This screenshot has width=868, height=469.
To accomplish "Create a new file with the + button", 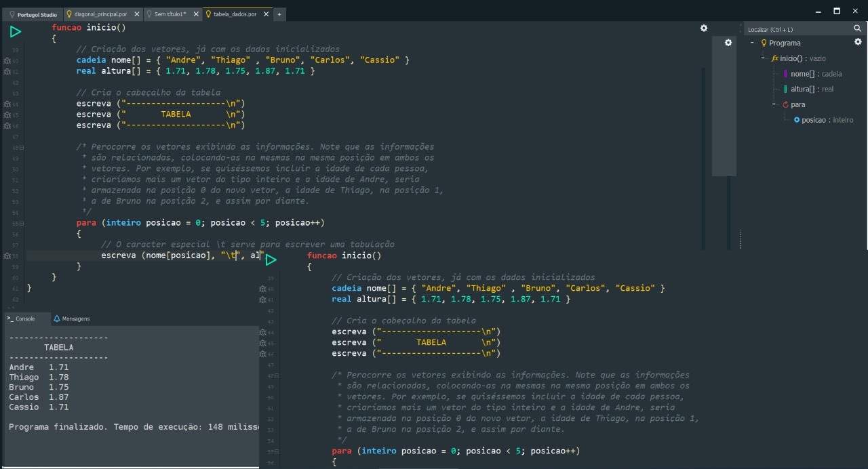I will 279,14.
